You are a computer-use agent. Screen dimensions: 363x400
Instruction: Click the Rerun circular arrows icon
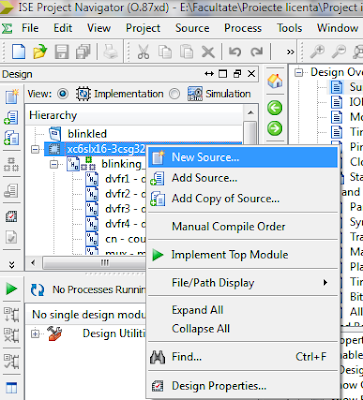[x=37, y=290]
